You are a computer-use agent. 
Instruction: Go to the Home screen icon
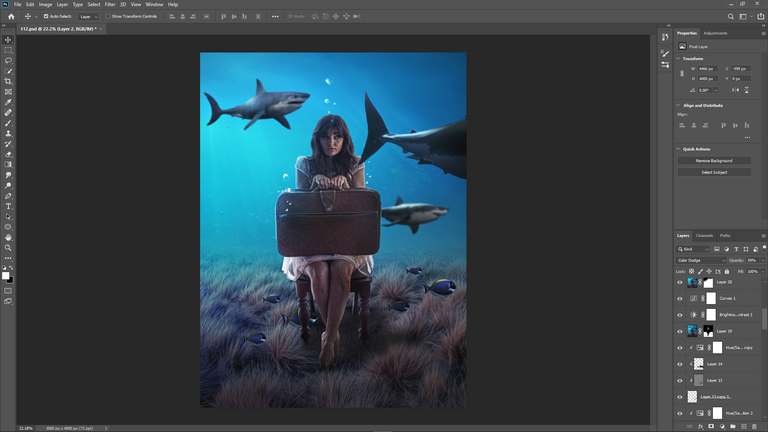pos(11,17)
